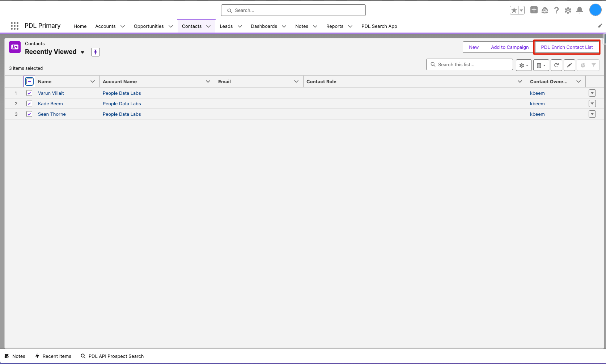Uncheck the Varun Villait row checkbox
606x364 pixels.
pyautogui.click(x=29, y=93)
